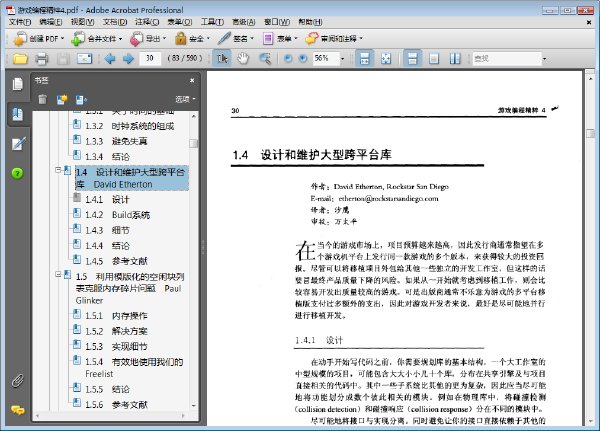The height and width of the screenshot is (431, 600).
Task: Click the zoom percentage field 56%
Action: point(326,58)
